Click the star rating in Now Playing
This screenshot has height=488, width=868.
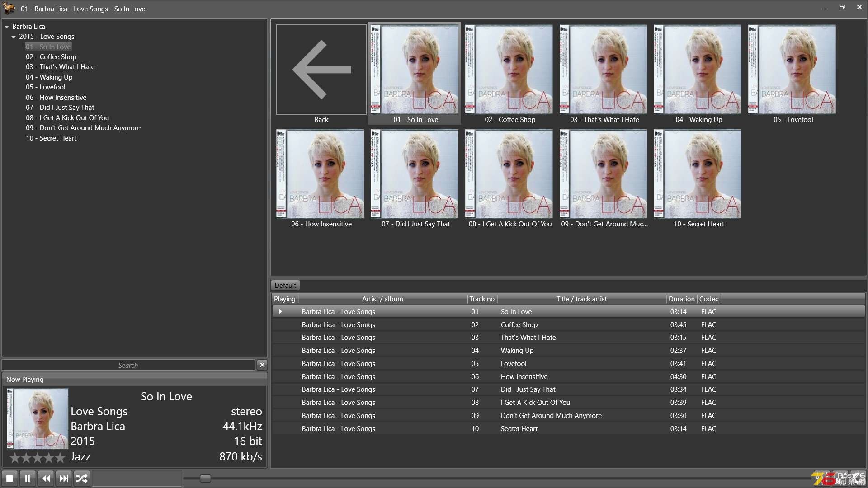pos(38,458)
